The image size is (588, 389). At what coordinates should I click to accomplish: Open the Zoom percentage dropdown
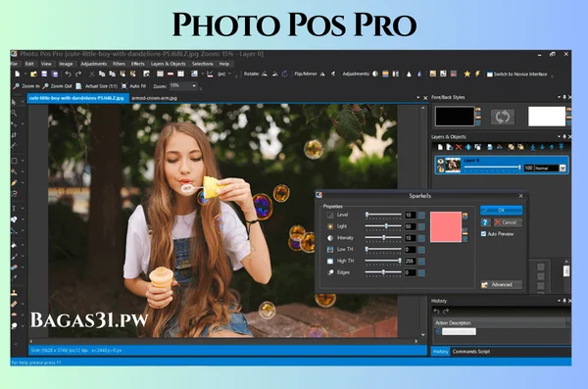[194, 86]
